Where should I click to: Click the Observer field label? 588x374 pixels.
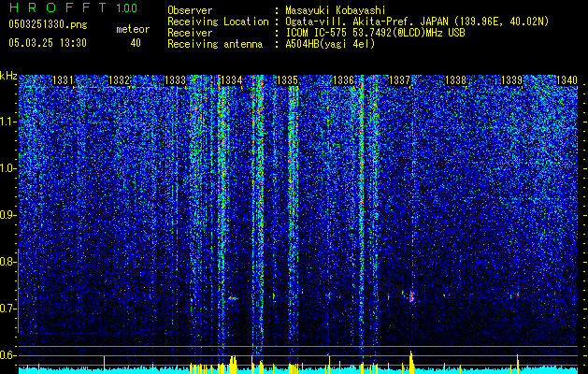[x=190, y=10]
